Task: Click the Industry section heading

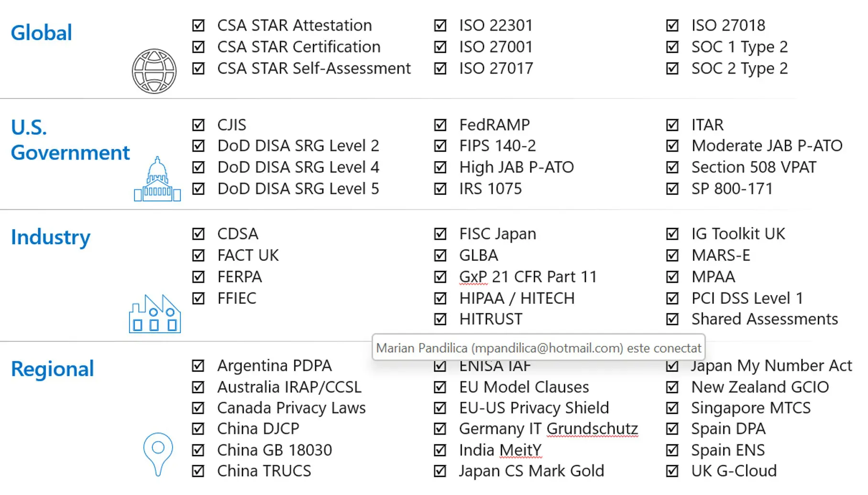Action: [x=51, y=237]
